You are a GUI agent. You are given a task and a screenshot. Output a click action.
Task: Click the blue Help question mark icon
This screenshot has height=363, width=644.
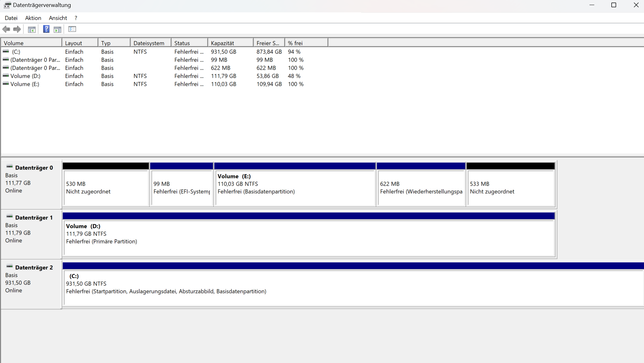(46, 29)
